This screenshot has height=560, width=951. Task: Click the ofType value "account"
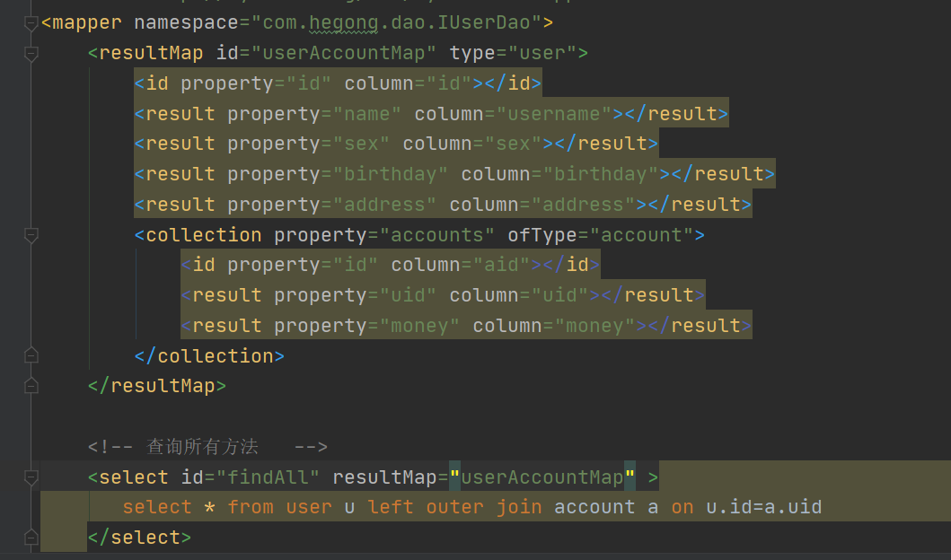(642, 235)
